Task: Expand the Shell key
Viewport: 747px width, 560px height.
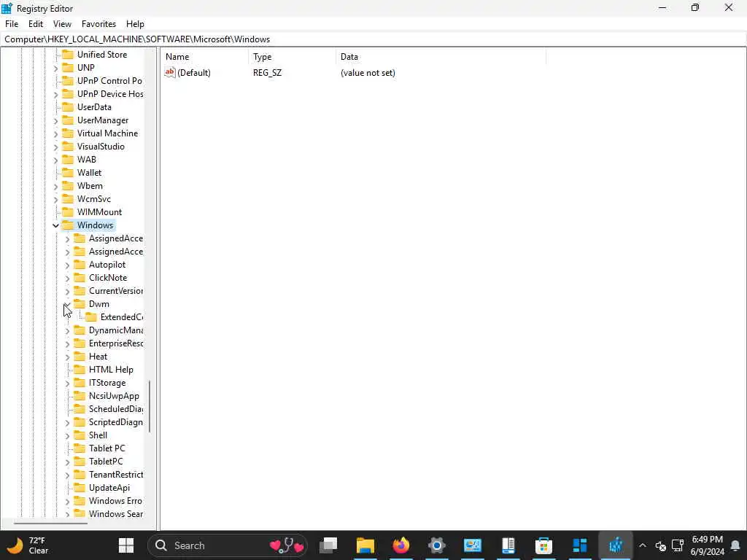Action: click(67, 435)
